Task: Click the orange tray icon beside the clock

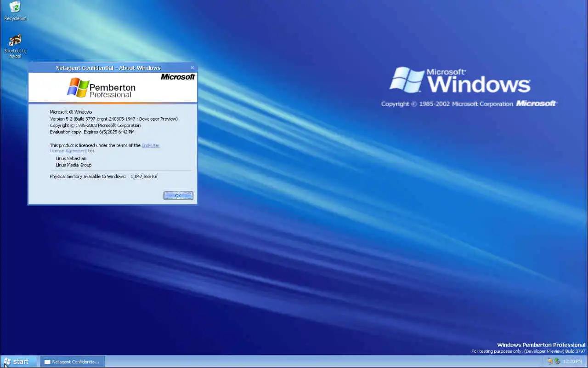Action: (550, 362)
